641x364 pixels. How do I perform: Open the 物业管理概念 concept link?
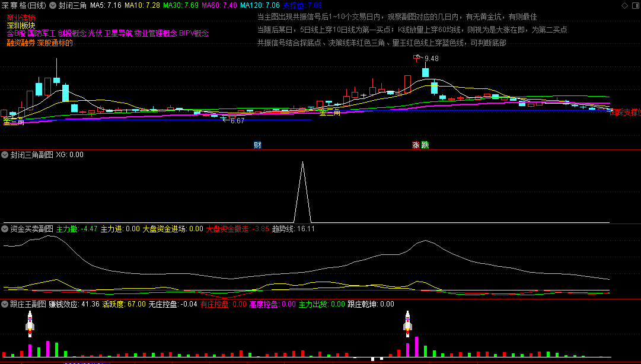156,34
